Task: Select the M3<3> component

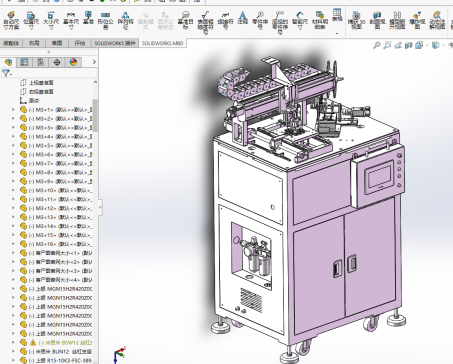Action: (56, 127)
